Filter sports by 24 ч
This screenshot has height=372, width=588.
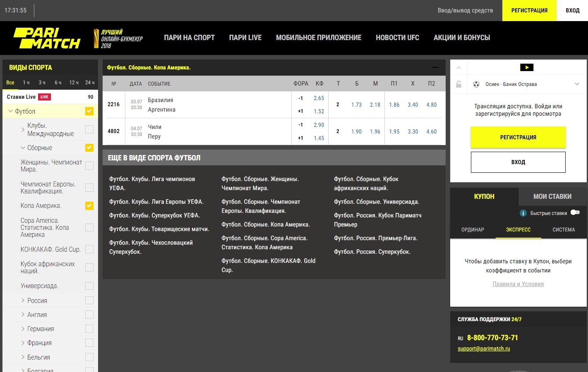pos(90,83)
